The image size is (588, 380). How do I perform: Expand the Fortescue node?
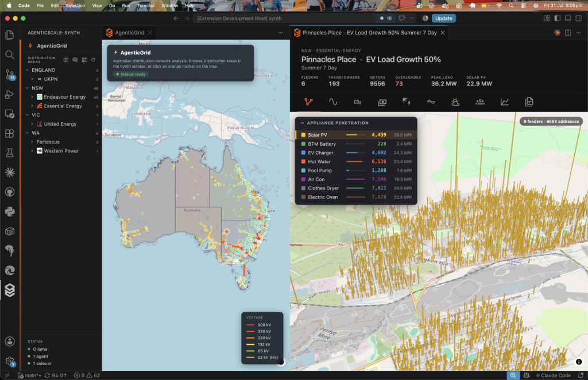[x=32, y=142]
